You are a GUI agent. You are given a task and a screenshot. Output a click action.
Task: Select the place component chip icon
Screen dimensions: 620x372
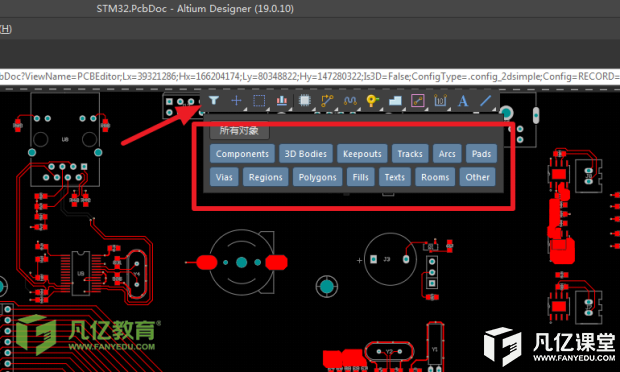pyautogui.click(x=304, y=100)
